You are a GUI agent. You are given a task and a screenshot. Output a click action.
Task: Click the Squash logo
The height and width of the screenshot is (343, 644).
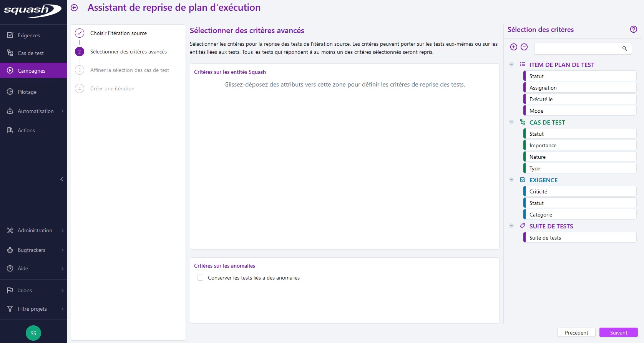(33, 10)
